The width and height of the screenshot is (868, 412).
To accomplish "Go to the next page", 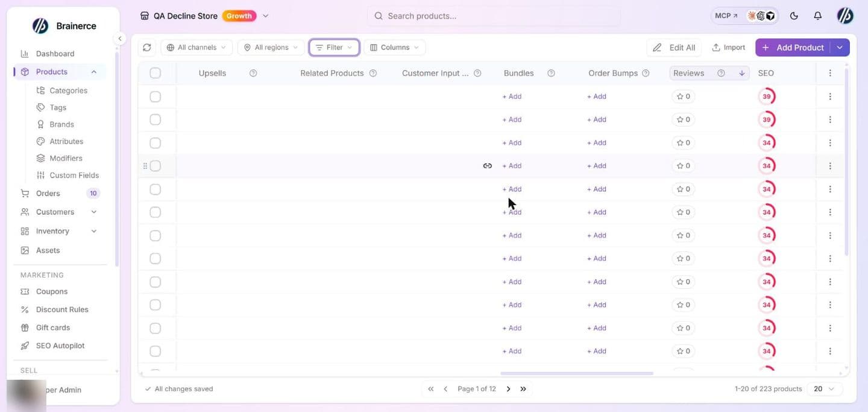I will click(x=508, y=389).
